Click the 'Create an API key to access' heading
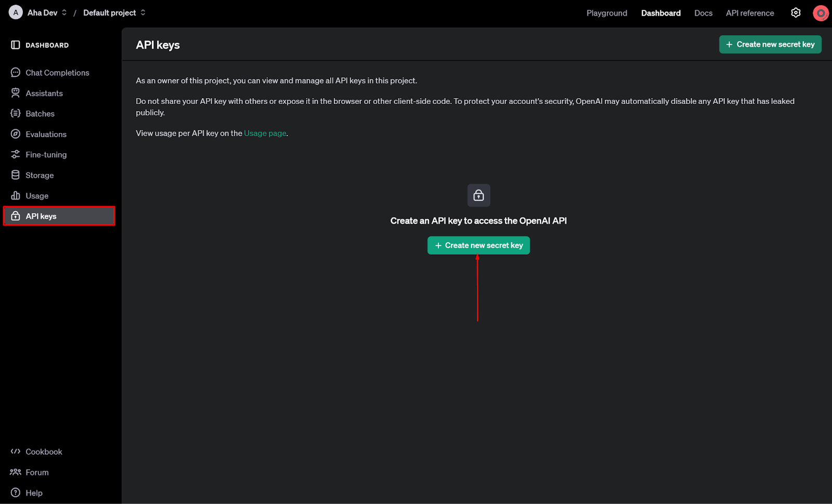The image size is (832, 504). point(478,221)
